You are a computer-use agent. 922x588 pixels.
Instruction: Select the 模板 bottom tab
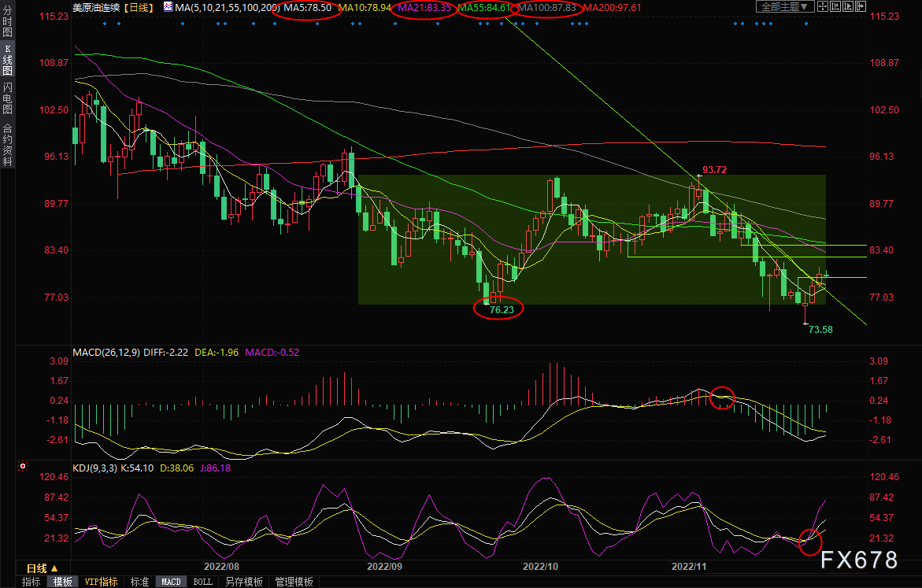pos(62,582)
